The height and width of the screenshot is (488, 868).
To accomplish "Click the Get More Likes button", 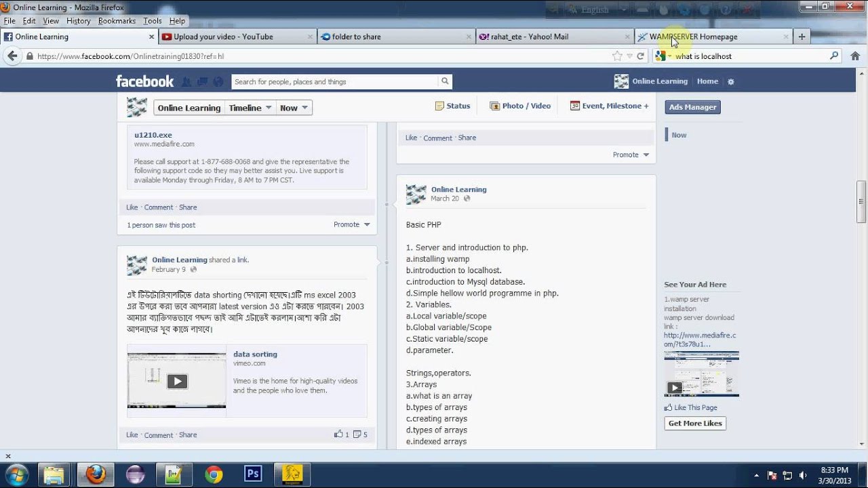I will (x=695, y=423).
